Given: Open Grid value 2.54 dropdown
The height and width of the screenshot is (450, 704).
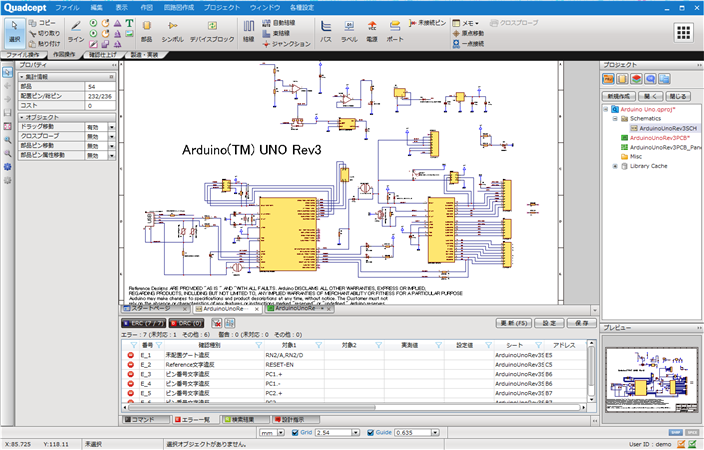Looking at the screenshot, I should [356, 432].
